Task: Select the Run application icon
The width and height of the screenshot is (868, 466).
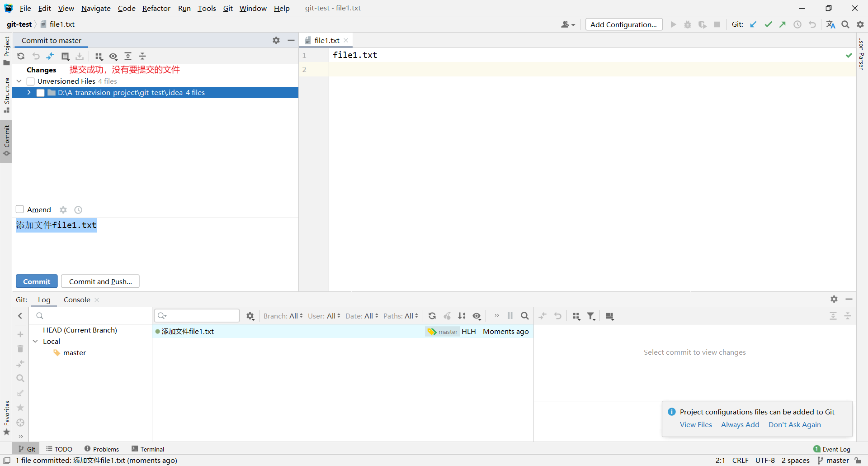Action: [673, 24]
